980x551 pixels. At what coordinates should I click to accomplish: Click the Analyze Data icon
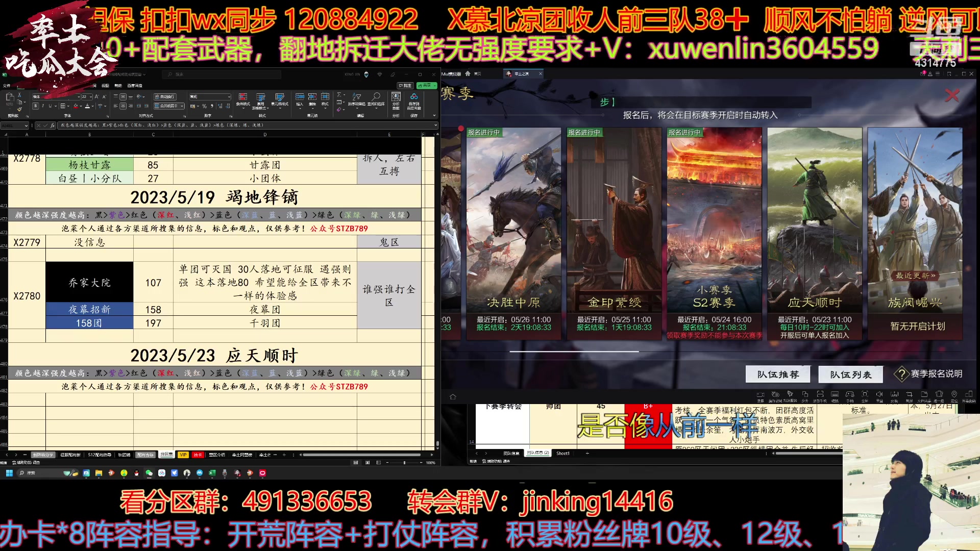(396, 101)
